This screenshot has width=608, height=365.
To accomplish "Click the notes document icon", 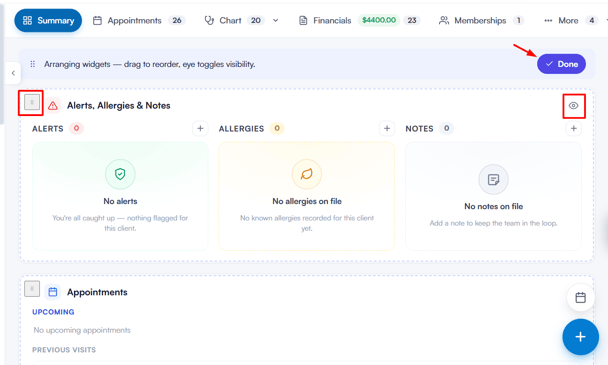I will 493,179.
